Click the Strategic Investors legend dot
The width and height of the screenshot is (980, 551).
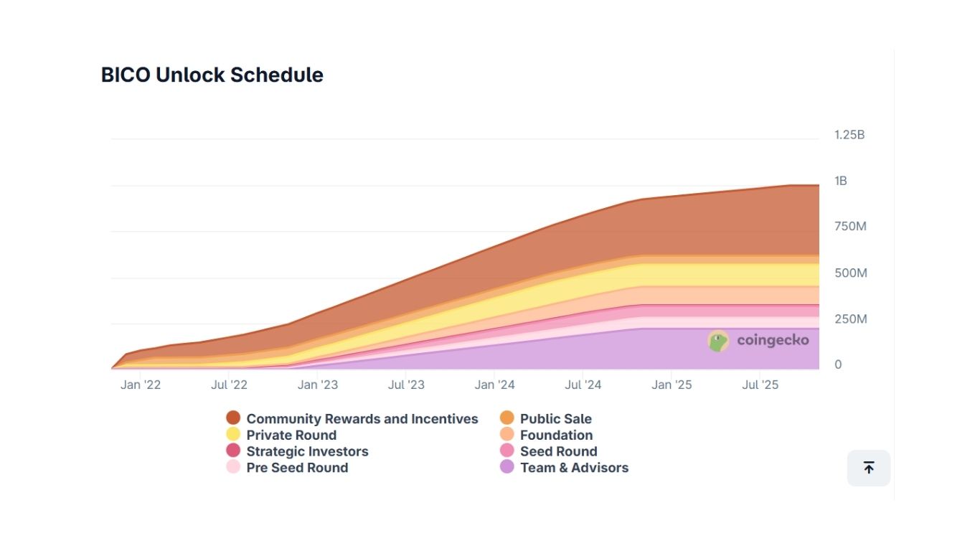click(x=233, y=451)
